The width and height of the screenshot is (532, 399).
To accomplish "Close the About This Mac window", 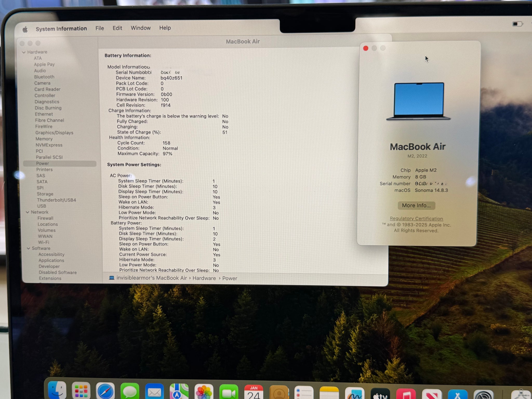I will [x=365, y=48].
